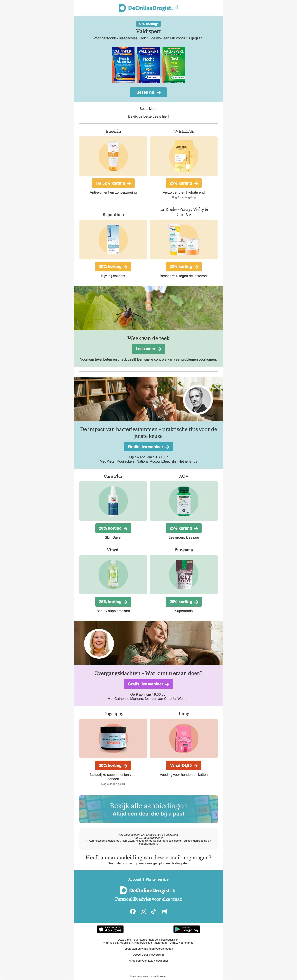The height and width of the screenshot is (980, 297).
Task: Open the TikTok icon in footer
Action: (x=154, y=911)
